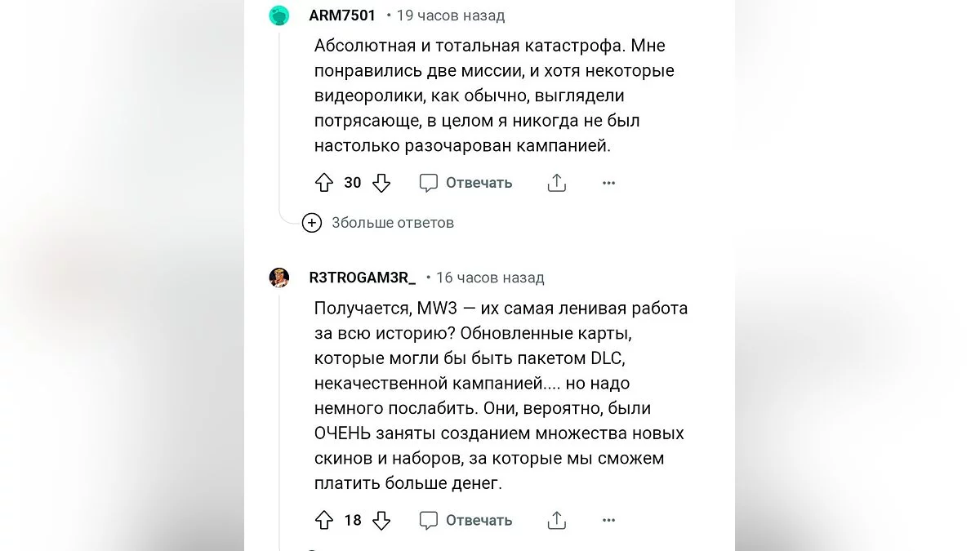The width and height of the screenshot is (980, 551).
Task: Click Отвечать under R3TROGAM3R_'s comment
Action: 466,520
